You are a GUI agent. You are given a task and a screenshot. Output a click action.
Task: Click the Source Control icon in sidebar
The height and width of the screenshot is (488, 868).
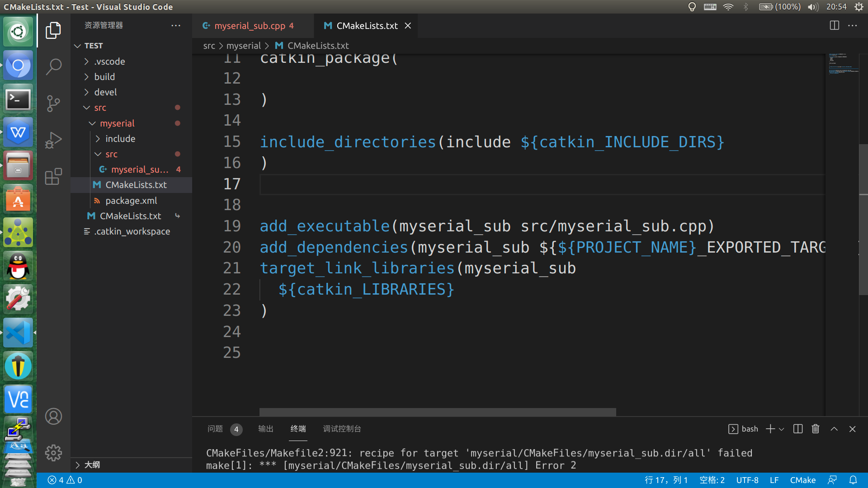click(53, 103)
